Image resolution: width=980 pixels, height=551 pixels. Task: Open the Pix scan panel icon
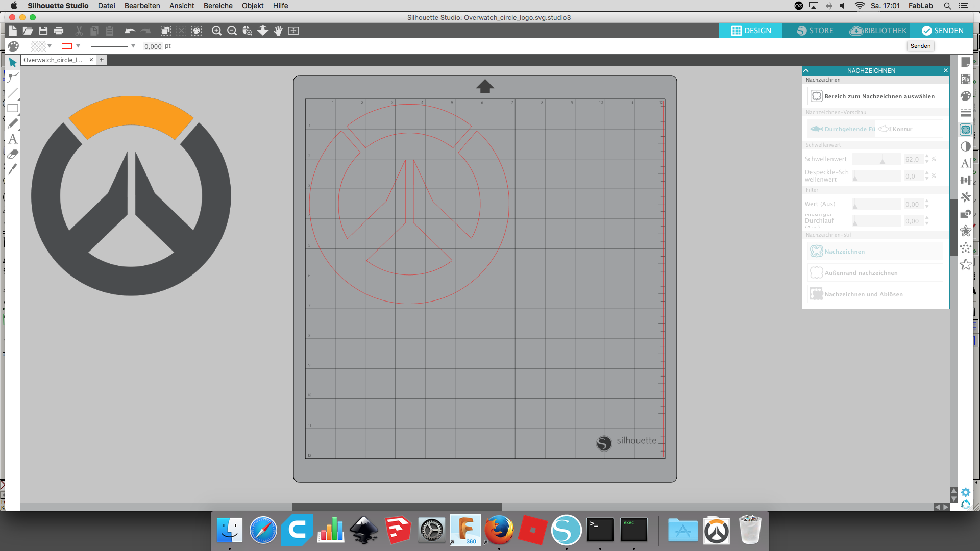click(x=966, y=79)
